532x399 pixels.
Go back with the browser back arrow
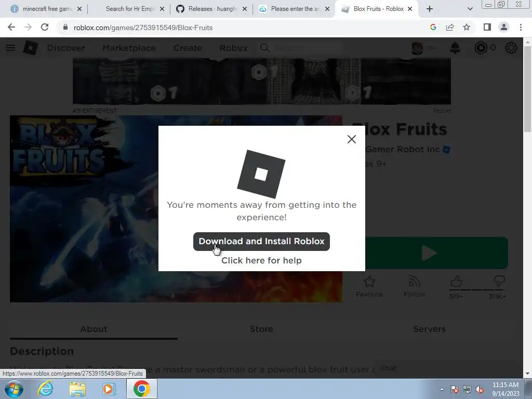[11, 28]
